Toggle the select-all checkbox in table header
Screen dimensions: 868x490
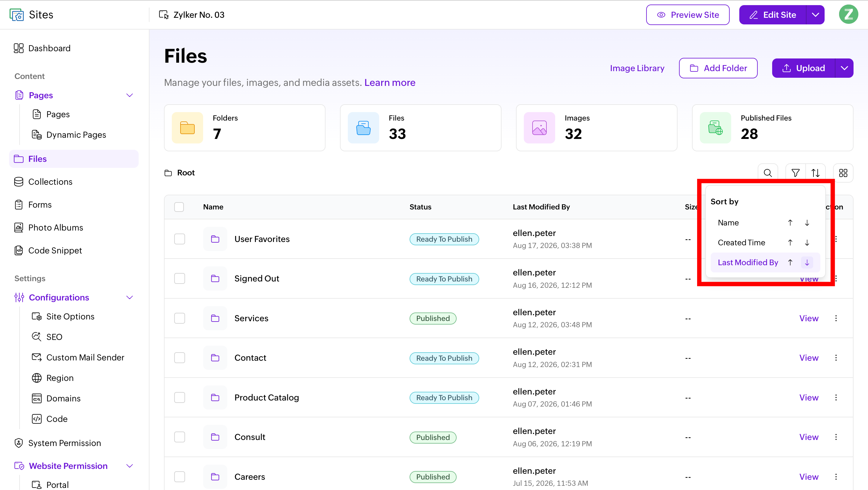tap(179, 207)
